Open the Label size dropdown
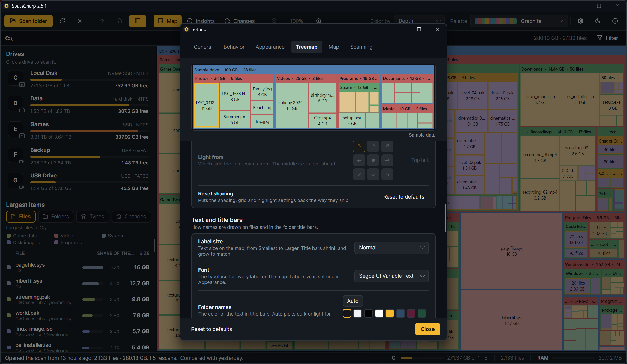The width and height of the screenshot is (627, 364). [x=391, y=248]
